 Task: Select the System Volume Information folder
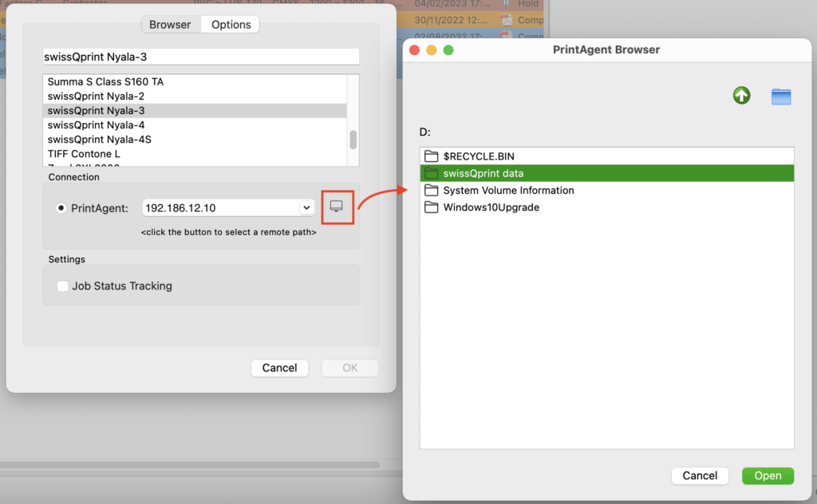508,191
